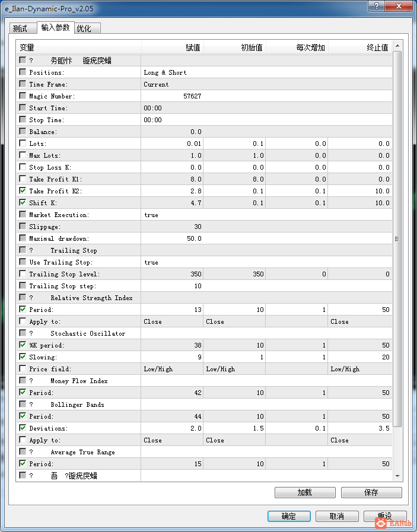The image size is (417, 532).
Task: Uncheck the Deviations checkbox
Action: tap(23, 428)
